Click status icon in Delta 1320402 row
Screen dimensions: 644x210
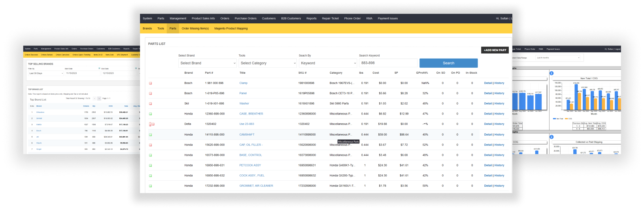click(x=151, y=124)
